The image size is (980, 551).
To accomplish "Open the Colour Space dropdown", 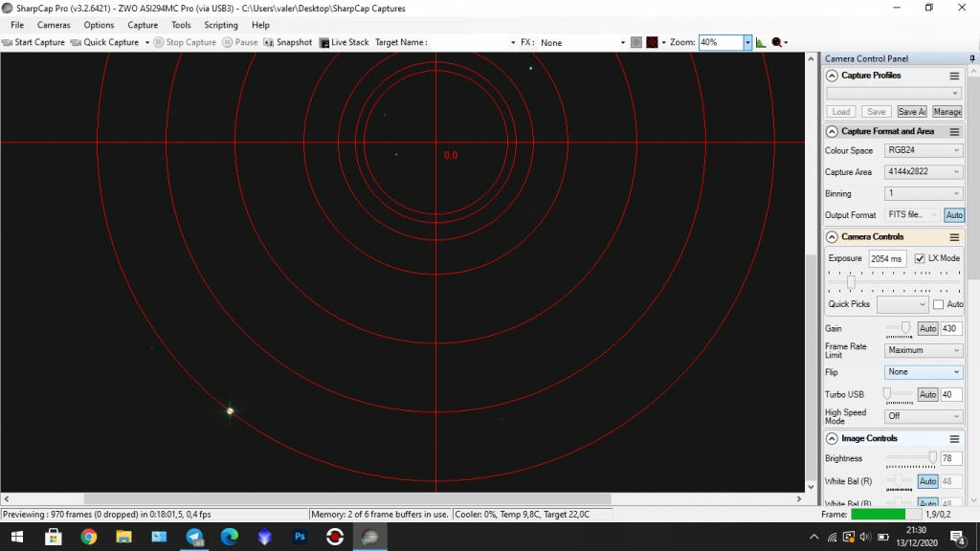I will point(923,150).
